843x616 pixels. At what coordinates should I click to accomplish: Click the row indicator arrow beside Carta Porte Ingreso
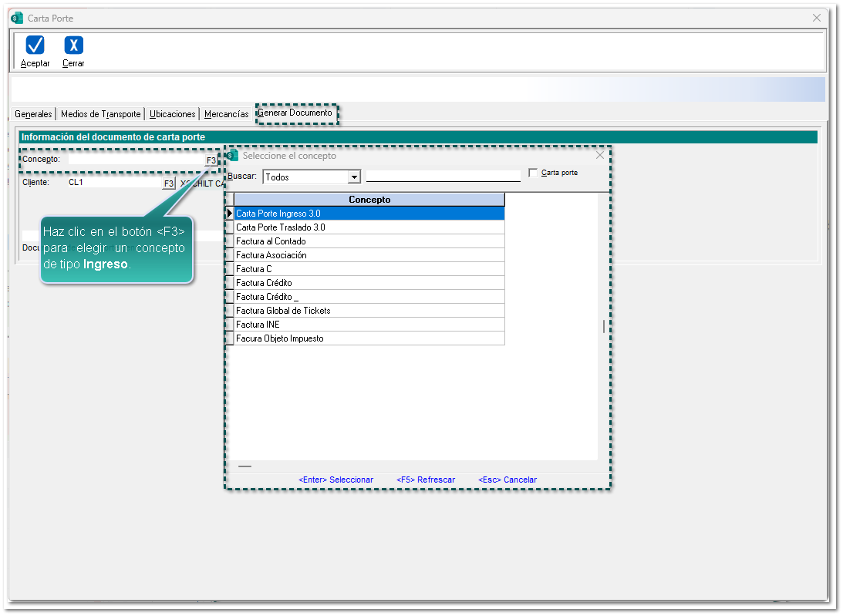(230, 214)
